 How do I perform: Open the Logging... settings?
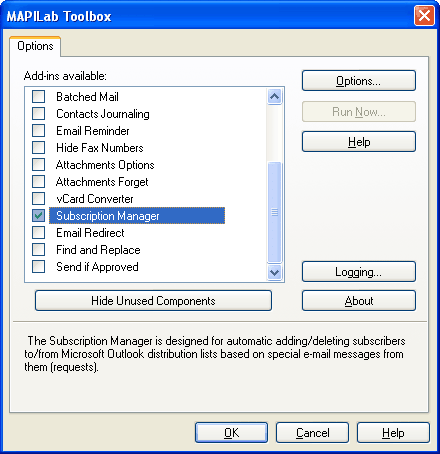click(359, 272)
